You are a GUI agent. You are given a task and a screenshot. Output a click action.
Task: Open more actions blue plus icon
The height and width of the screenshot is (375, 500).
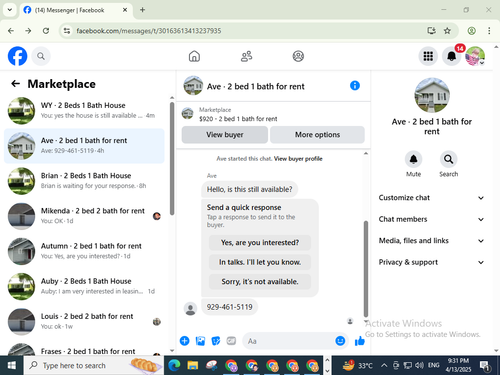[185, 341]
